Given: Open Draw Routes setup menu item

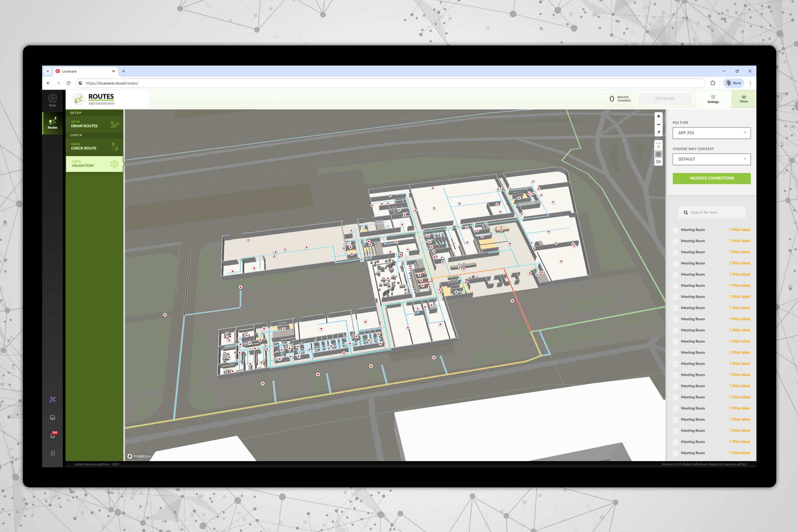Looking at the screenshot, I should (94, 124).
